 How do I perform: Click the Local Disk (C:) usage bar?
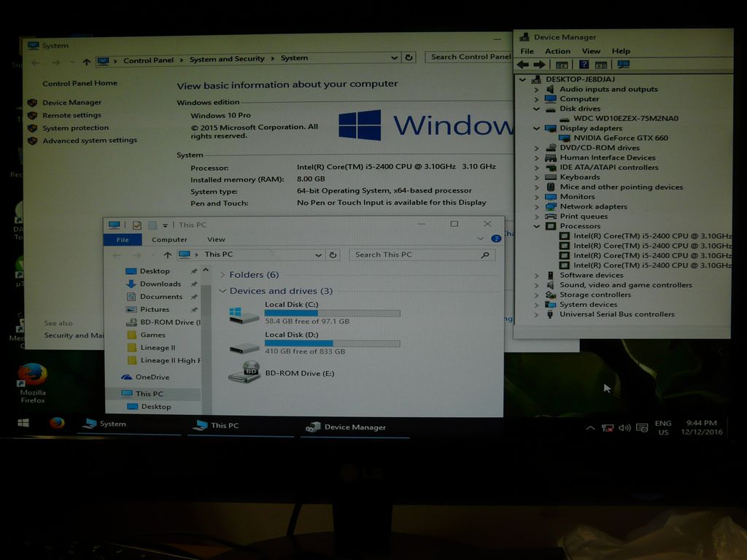coord(332,314)
